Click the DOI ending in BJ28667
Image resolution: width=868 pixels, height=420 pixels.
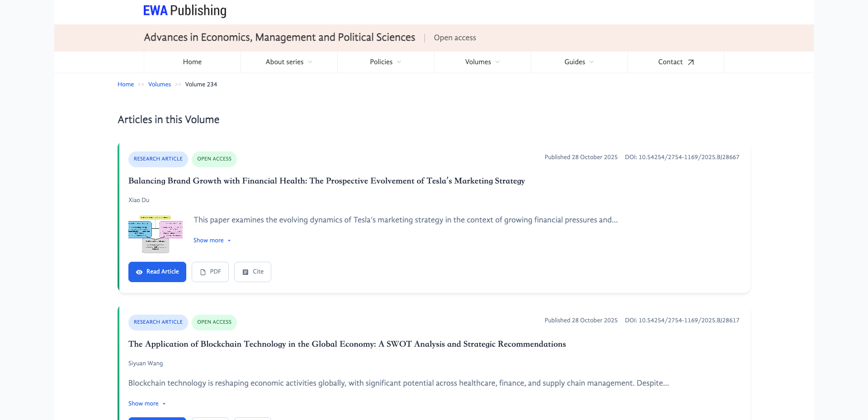point(682,157)
